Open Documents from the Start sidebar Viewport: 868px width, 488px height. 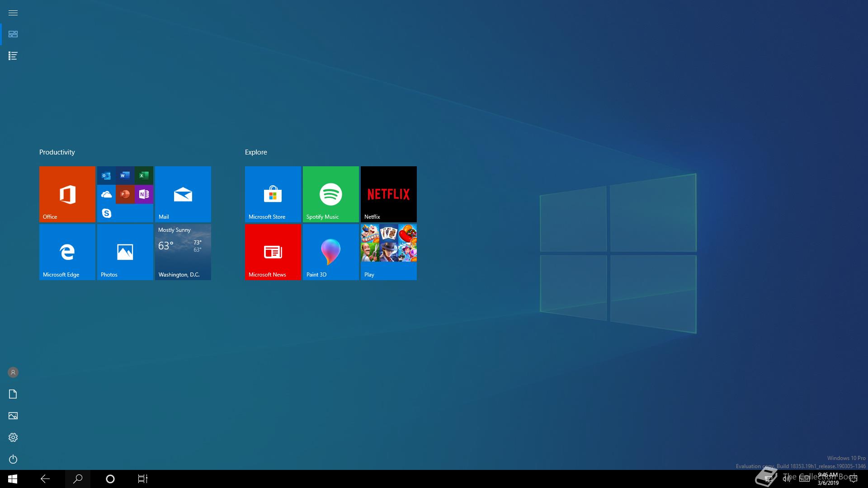[13, 394]
